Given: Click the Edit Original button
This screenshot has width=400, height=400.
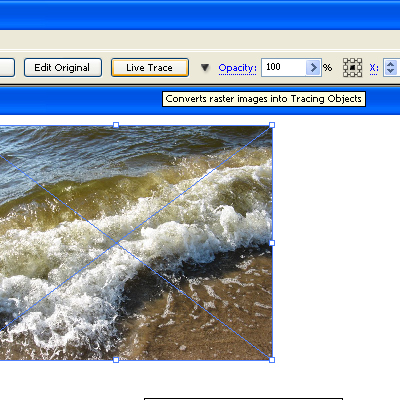Looking at the screenshot, I should (63, 68).
